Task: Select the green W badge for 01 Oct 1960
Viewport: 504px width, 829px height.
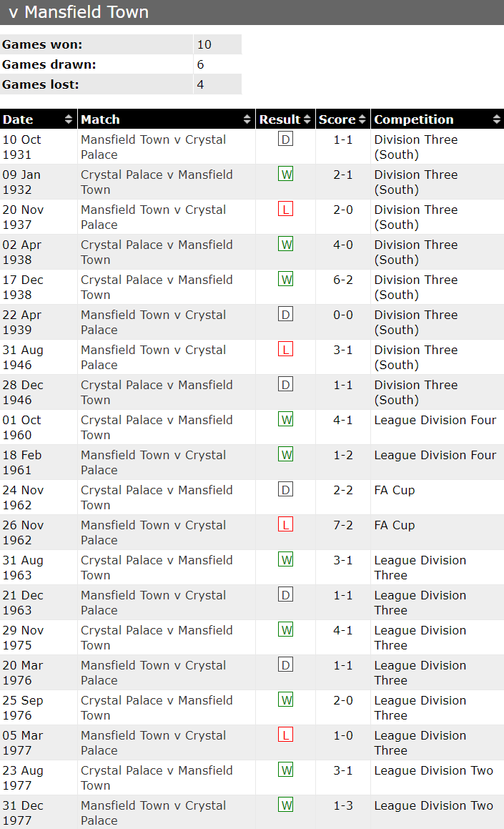Action: click(x=285, y=420)
